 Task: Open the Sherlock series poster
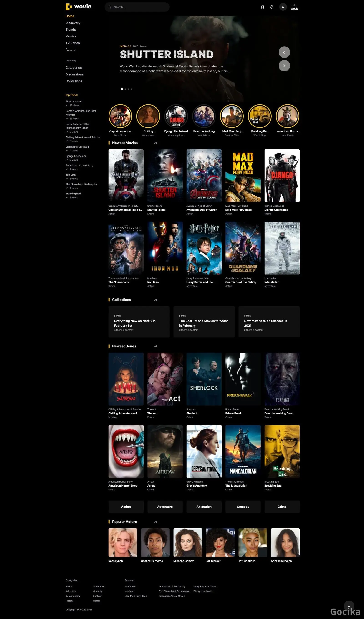(x=204, y=379)
